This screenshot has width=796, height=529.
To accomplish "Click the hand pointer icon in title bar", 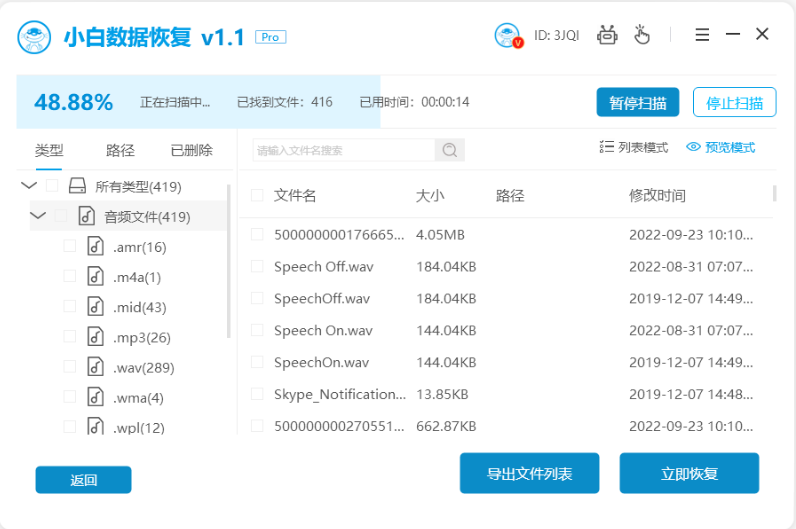I will coord(641,36).
